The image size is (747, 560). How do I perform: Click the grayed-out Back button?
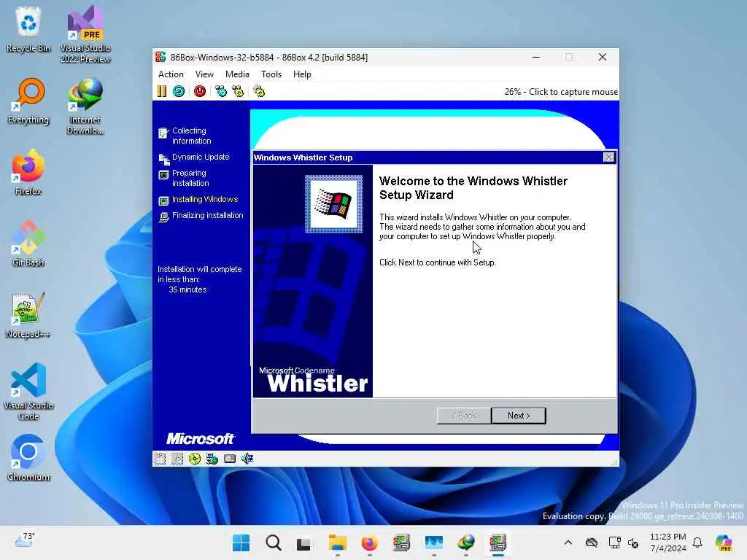click(464, 416)
